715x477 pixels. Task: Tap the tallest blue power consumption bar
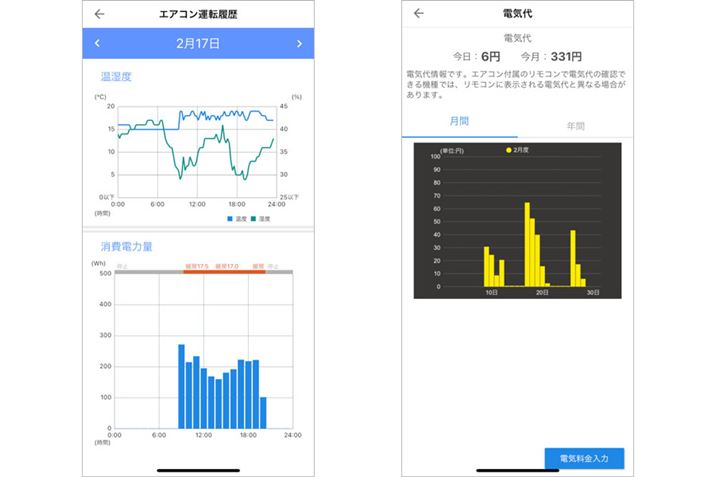click(181, 386)
